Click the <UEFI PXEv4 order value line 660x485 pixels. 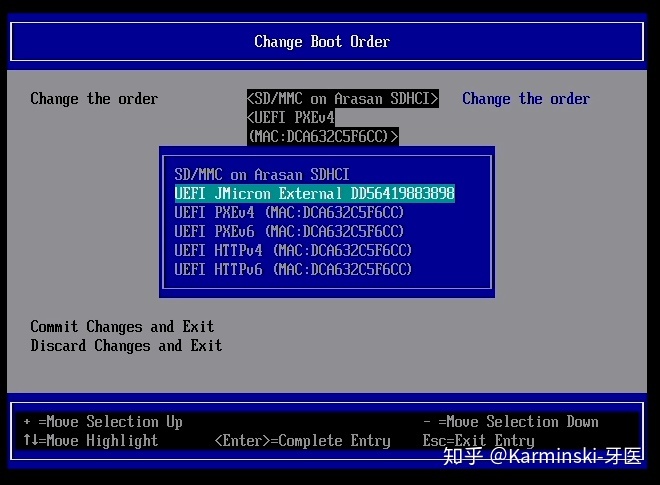pos(290,117)
